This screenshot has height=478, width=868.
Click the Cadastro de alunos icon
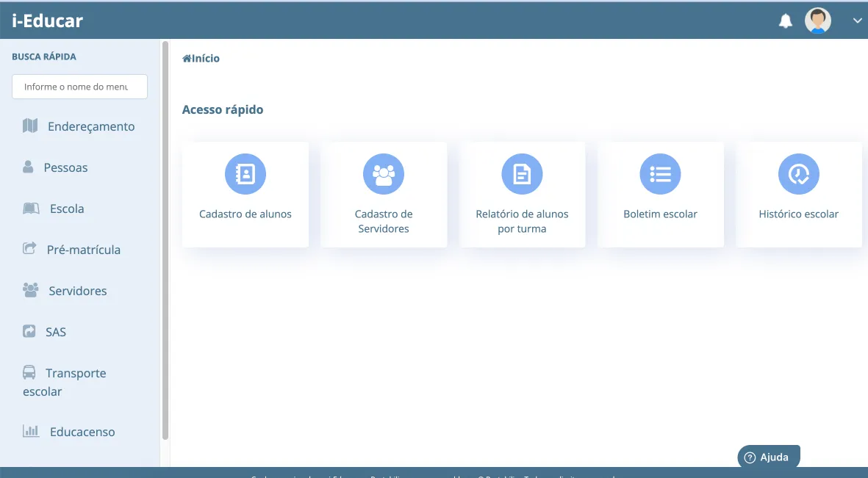click(x=245, y=174)
